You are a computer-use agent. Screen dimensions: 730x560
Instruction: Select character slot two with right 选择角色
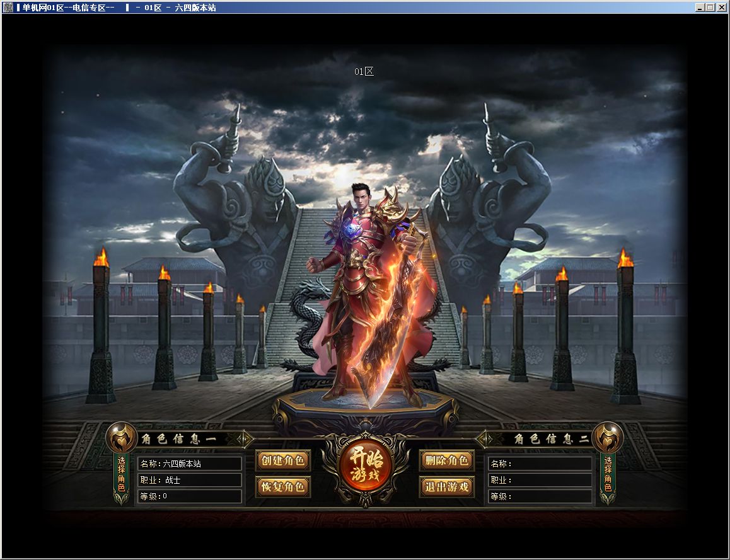[608, 474]
